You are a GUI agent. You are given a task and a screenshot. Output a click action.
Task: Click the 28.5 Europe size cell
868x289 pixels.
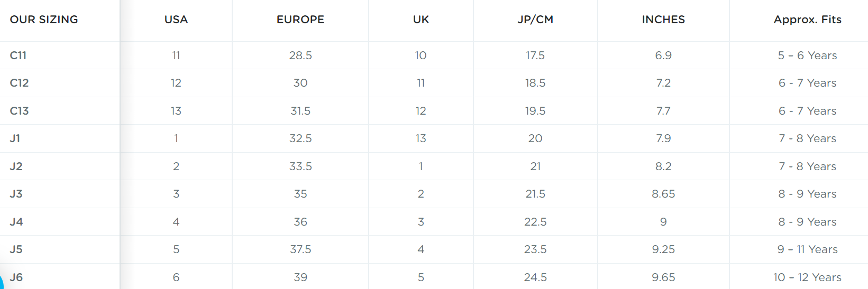(x=300, y=55)
